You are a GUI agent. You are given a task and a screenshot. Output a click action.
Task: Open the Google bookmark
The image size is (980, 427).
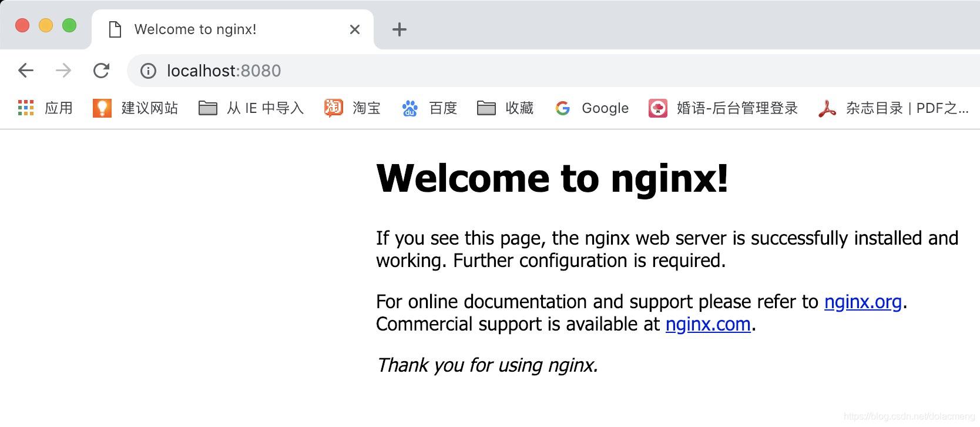click(x=592, y=108)
